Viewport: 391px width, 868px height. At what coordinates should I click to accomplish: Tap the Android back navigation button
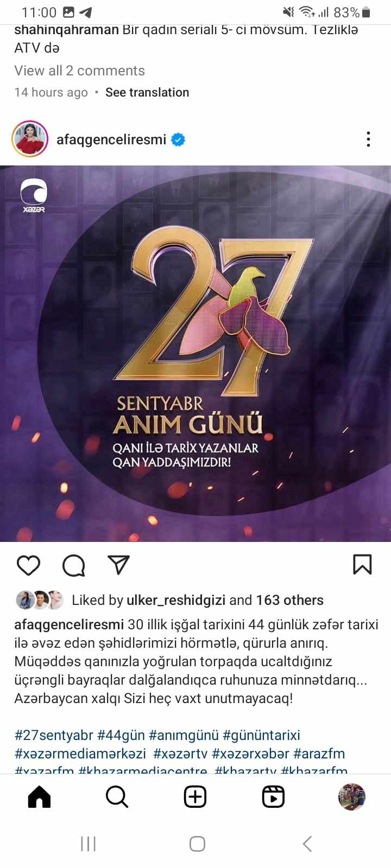point(307,844)
